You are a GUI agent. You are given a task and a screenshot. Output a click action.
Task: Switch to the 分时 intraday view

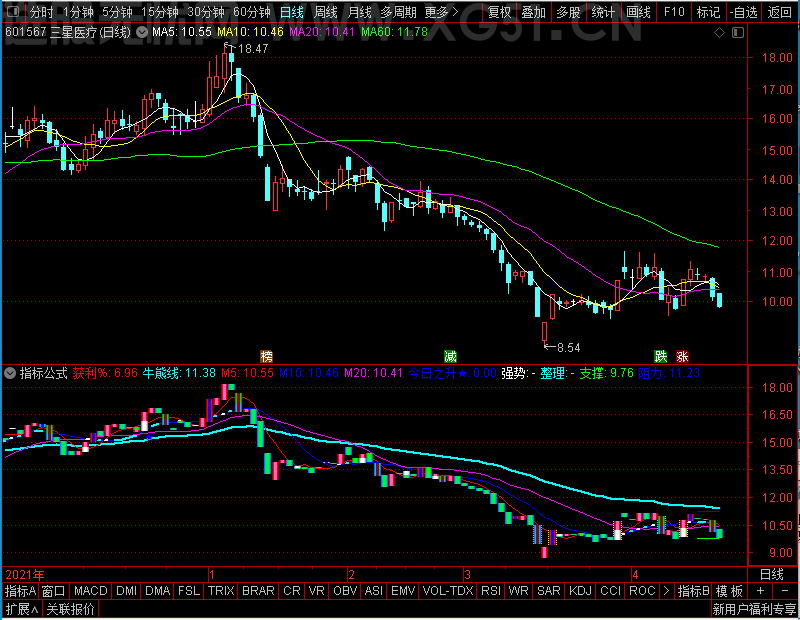tap(41, 12)
